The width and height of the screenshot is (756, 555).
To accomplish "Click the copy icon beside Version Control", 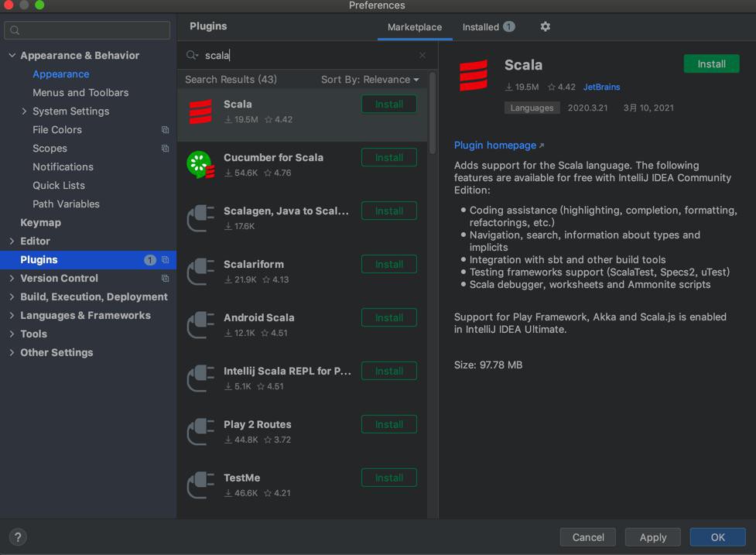I will (x=166, y=278).
